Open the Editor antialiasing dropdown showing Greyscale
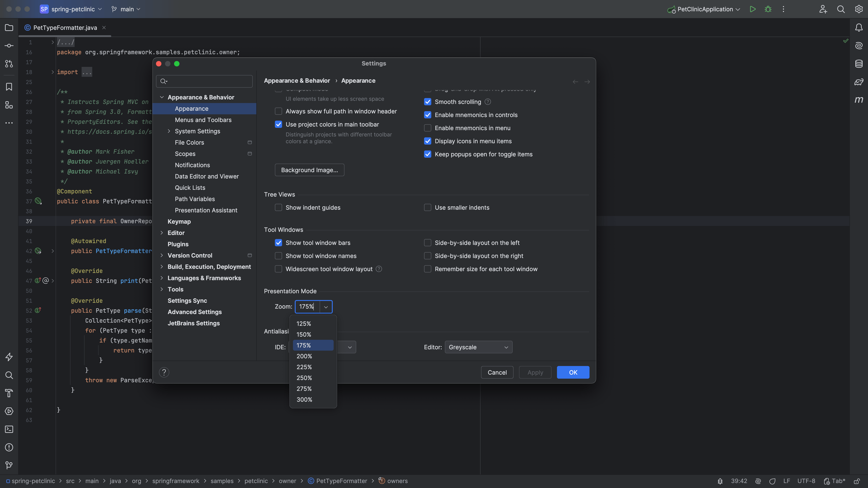The height and width of the screenshot is (488, 868). (478, 347)
